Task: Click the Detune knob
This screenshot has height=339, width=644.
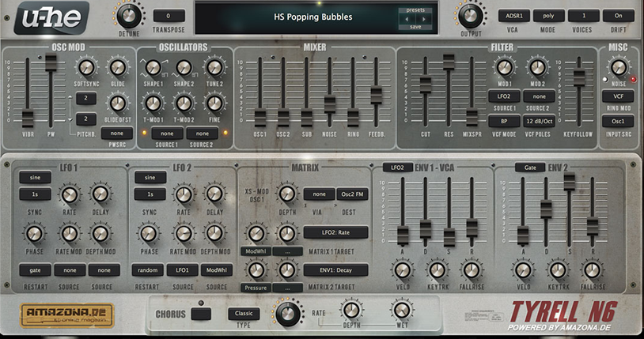Action: tap(127, 15)
